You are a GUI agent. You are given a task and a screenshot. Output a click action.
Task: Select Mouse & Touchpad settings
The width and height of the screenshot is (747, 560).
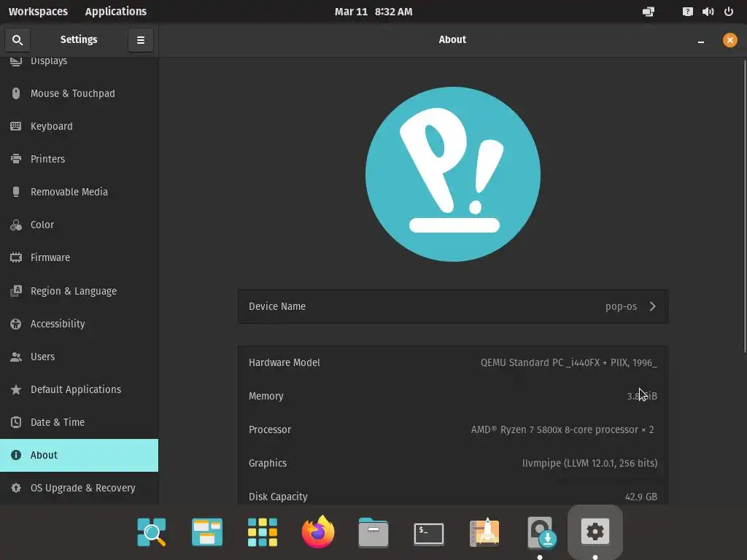tap(79, 94)
